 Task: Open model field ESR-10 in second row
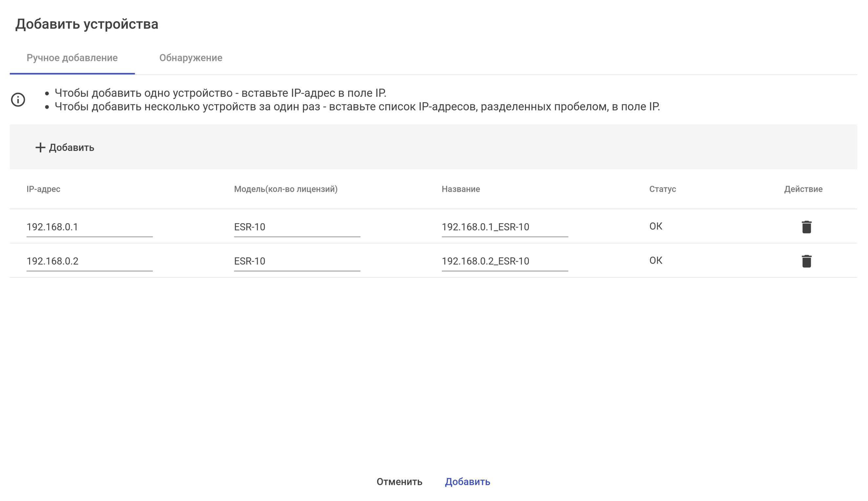point(297,261)
